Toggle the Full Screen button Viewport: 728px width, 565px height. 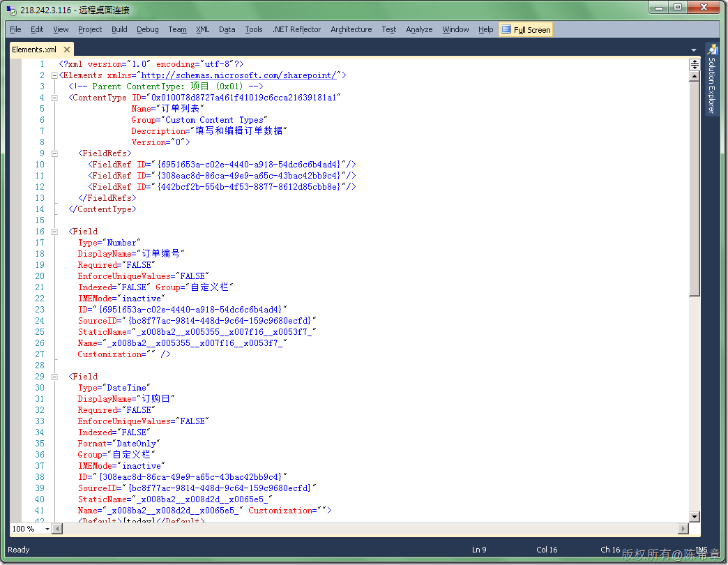(526, 29)
